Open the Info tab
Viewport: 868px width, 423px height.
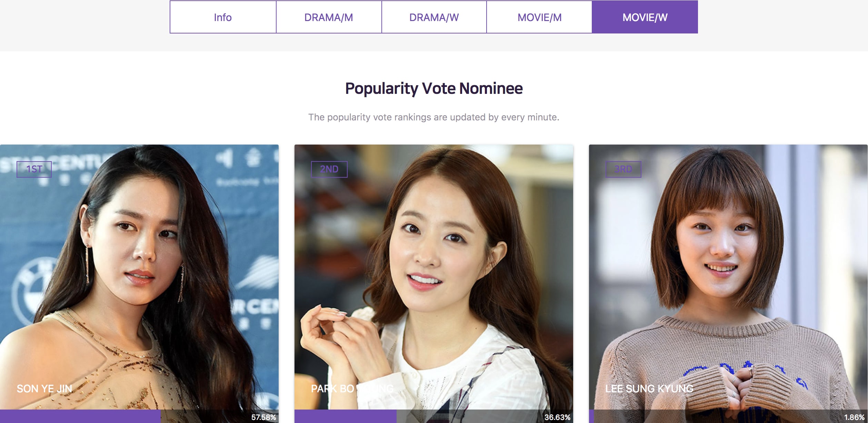223,17
